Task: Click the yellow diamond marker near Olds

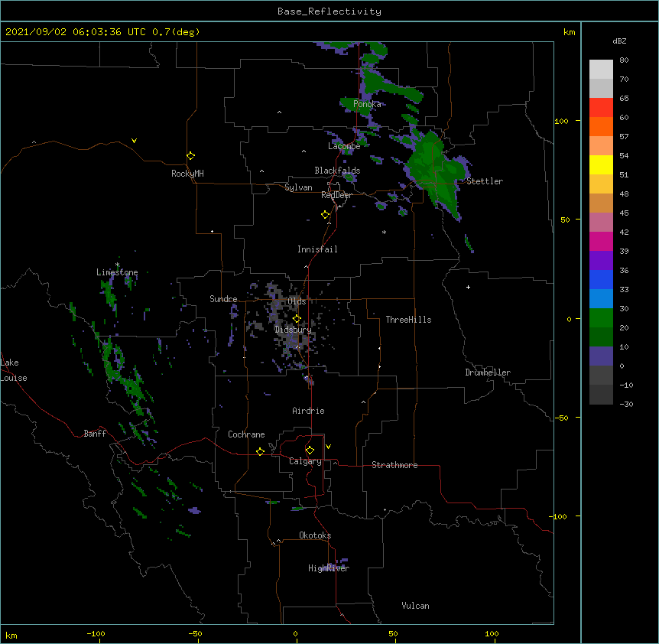Action: point(297,319)
